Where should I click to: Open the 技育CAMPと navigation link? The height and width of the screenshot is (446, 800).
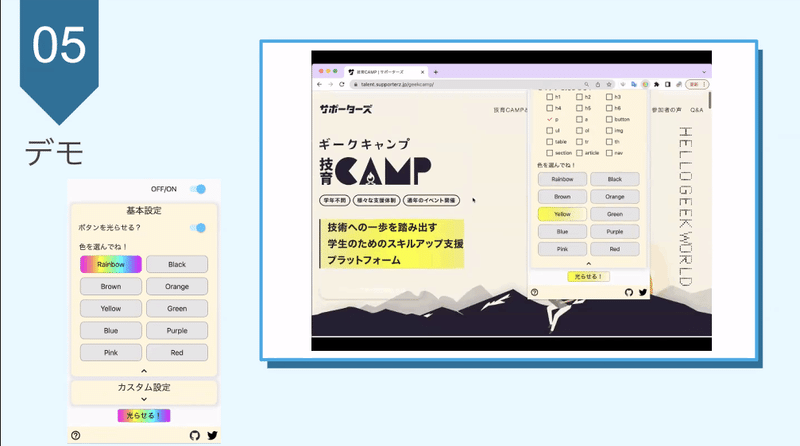(511, 110)
